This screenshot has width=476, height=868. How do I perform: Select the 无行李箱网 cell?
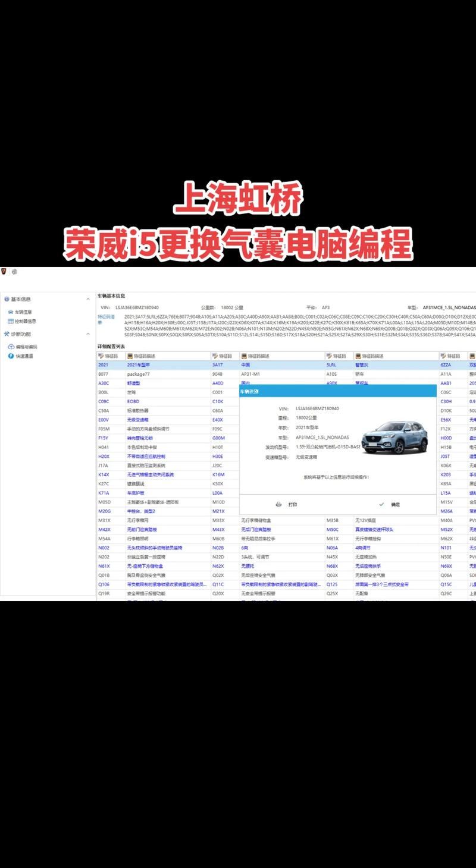tap(168, 520)
